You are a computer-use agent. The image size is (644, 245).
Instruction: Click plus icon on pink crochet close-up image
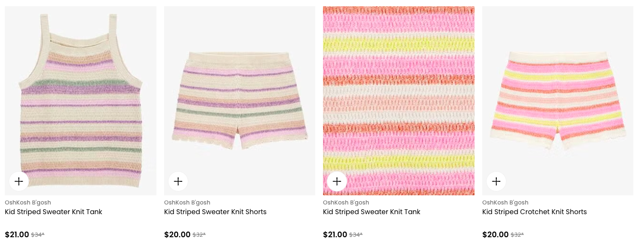[x=337, y=181]
